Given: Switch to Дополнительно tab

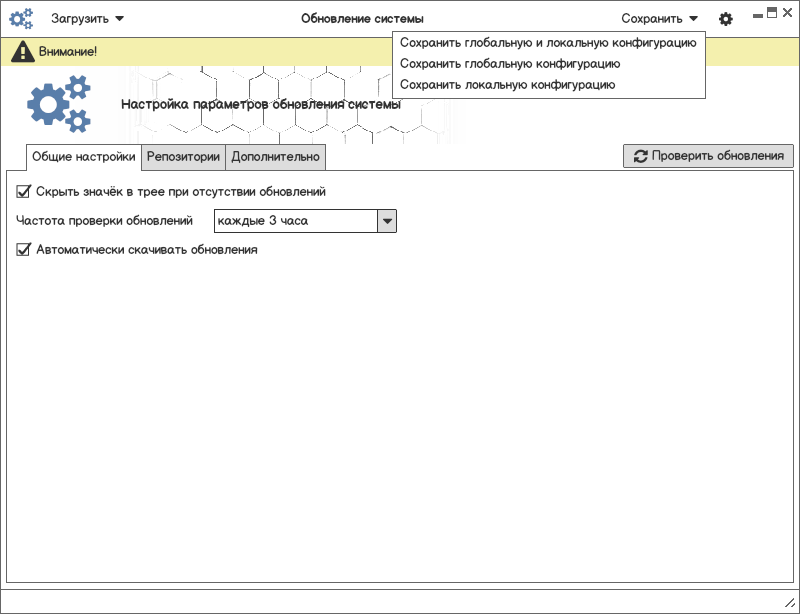Looking at the screenshot, I should click(x=276, y=157).
